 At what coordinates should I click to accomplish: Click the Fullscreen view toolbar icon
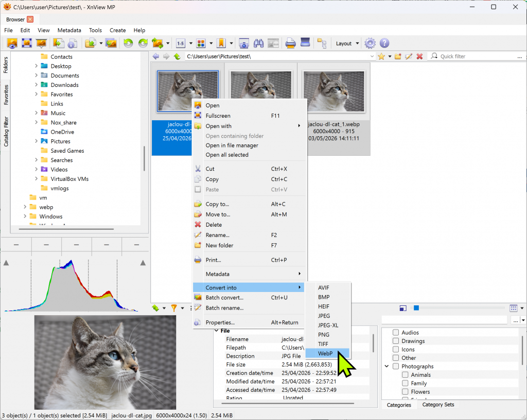[27, 43]
